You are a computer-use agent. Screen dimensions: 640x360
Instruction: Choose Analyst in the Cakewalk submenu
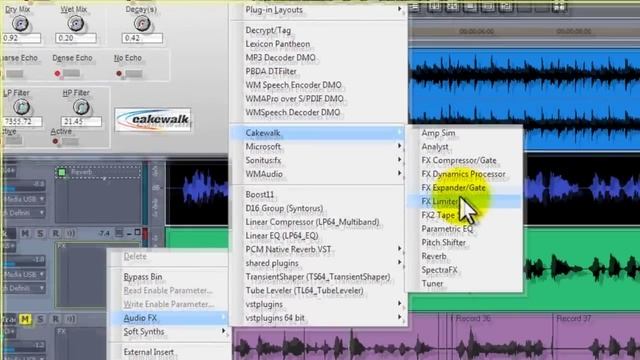[x=464, y=146]
